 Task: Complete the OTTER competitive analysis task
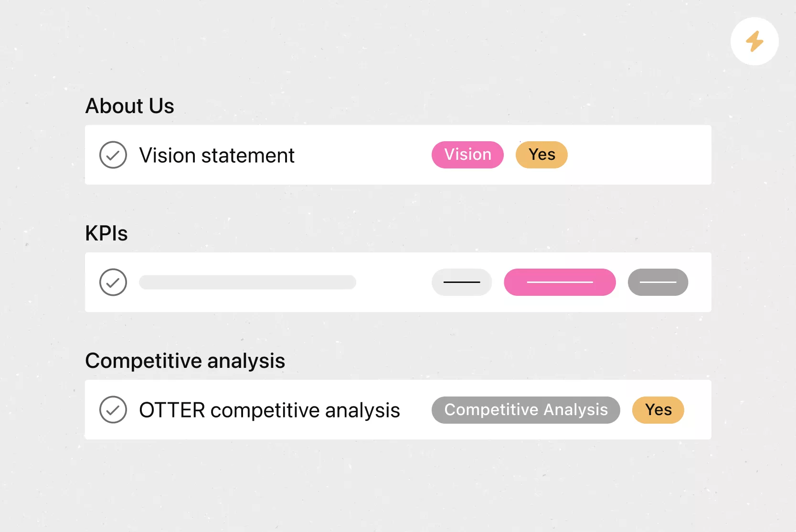point(113,410)
